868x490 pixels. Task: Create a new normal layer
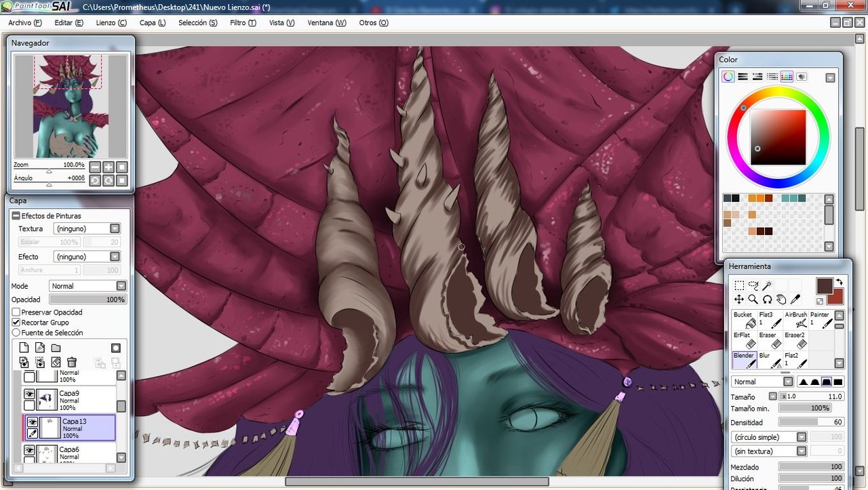tap(24, 348)
